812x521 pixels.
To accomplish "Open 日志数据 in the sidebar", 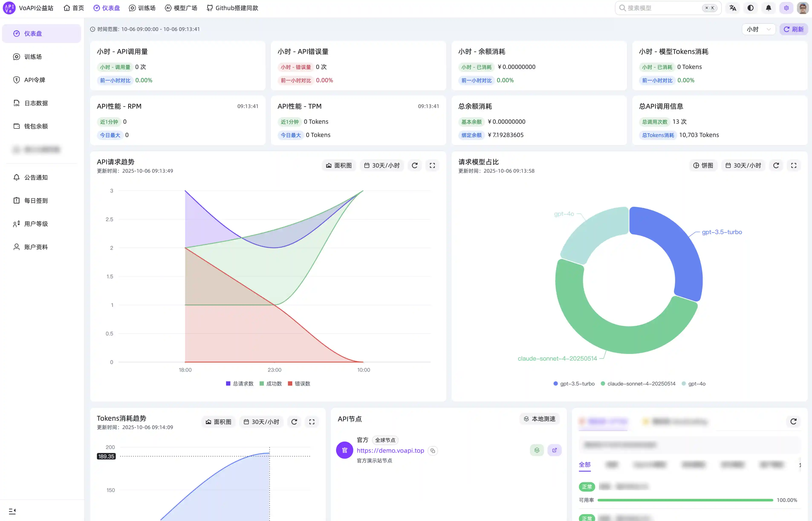I will (36, 103).
